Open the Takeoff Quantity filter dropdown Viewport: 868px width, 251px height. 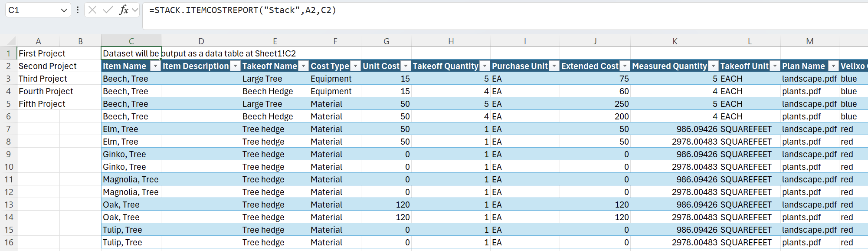pos(485,66)
